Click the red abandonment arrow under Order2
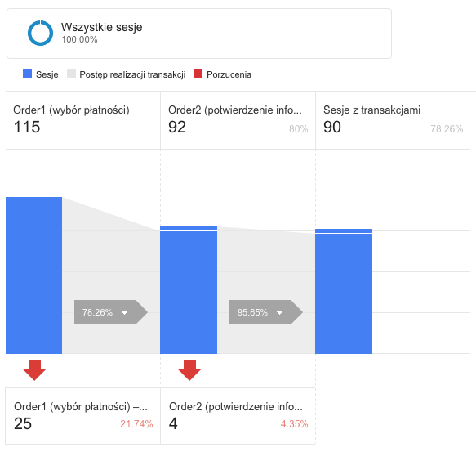Viewport: 476px width, 452px height. 189,370
